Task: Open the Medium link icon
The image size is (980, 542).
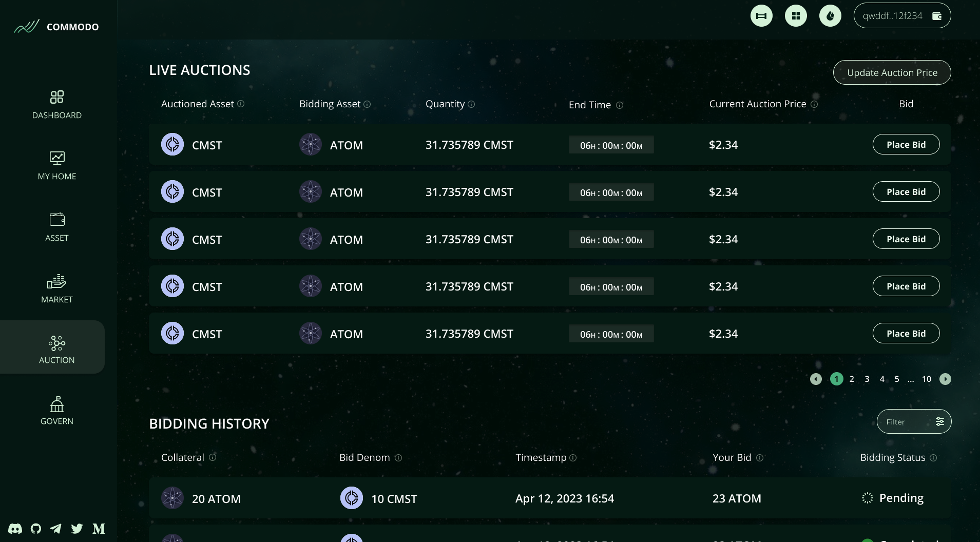Action: [x=99, y=529]
